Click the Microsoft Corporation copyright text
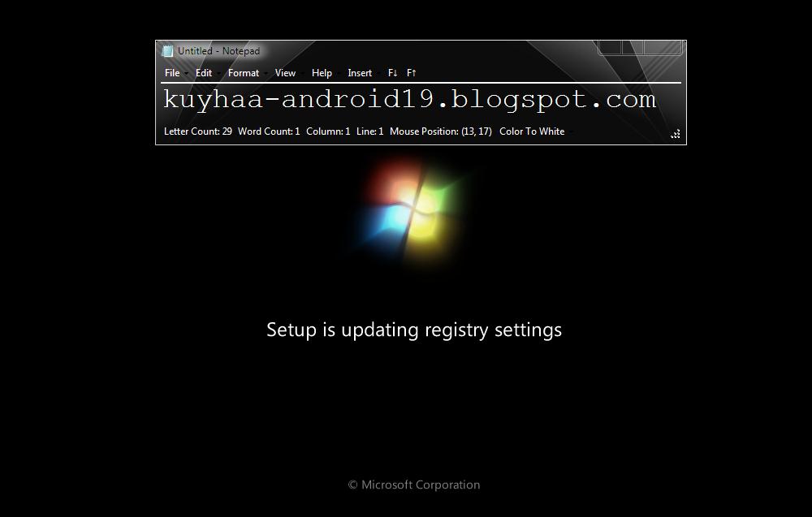This screenshot has height=517, width=812. [414, 485]
